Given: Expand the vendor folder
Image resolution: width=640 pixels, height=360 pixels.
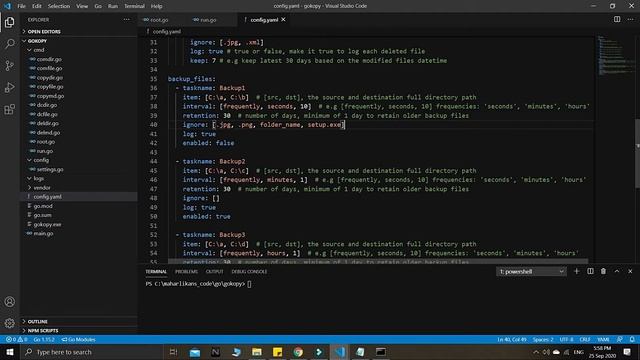Looking at the screenshot, I should click(x=42, y=188).
